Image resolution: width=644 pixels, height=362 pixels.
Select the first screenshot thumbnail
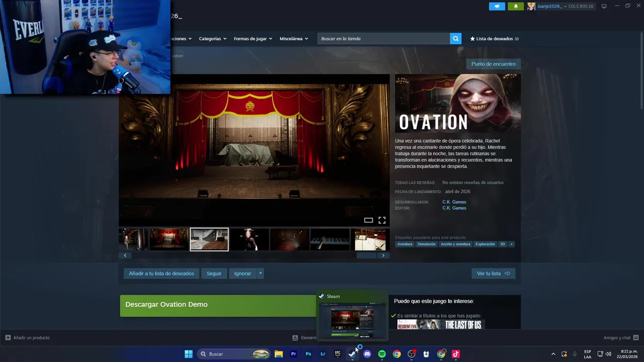tap(133, 239)
